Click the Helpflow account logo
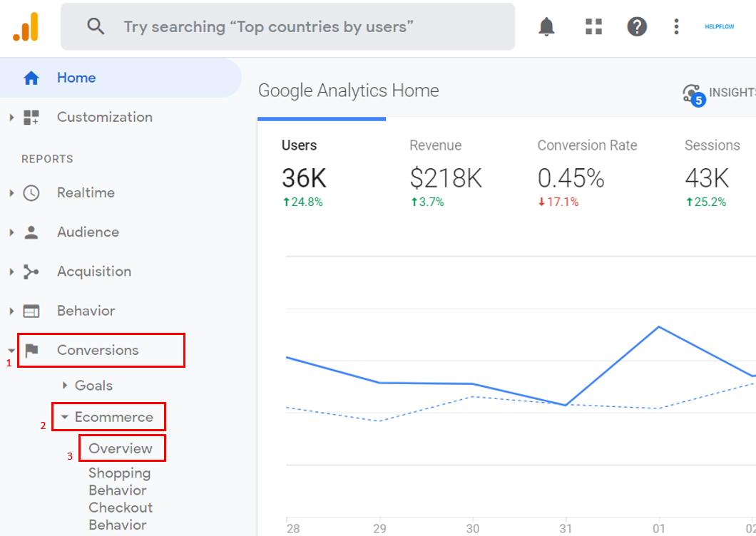Image resolution: width=756 pixels, height=536 pixels. pos(720,26)
